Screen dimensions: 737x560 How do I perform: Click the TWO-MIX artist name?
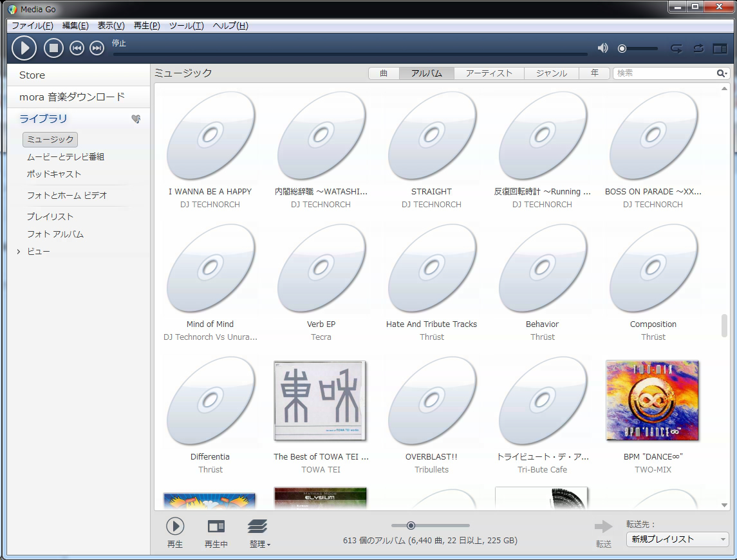pyautogui.click(x=653, y=469)
